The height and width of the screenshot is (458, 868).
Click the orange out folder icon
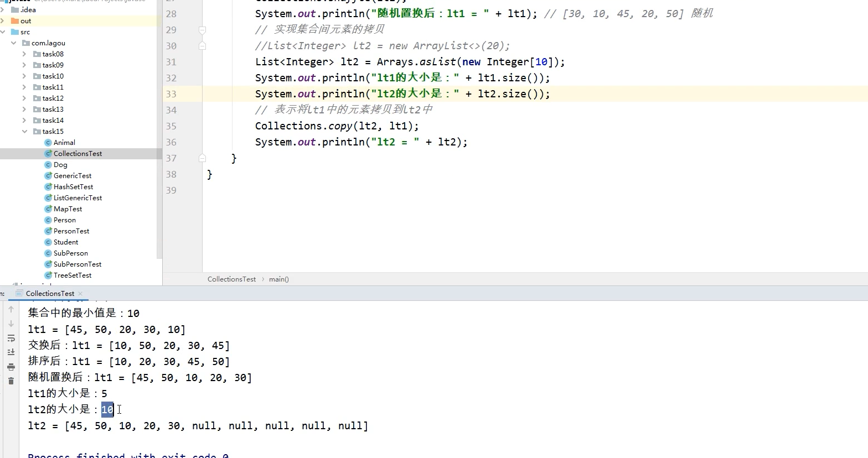[15, 21]
